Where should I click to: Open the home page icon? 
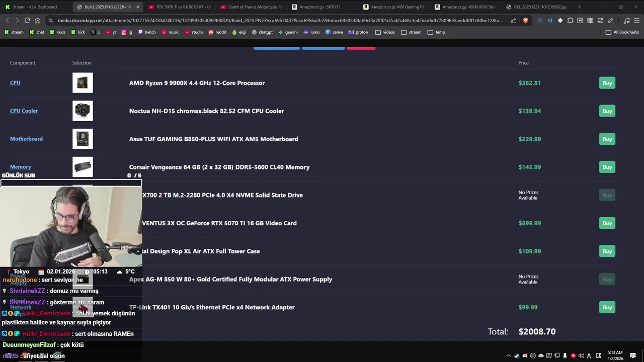point(37,21)
